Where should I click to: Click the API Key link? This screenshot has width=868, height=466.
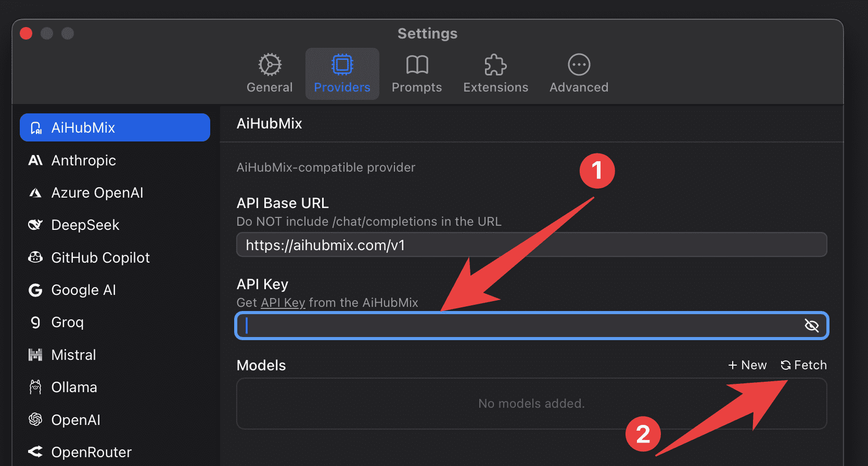click(283, 303)
